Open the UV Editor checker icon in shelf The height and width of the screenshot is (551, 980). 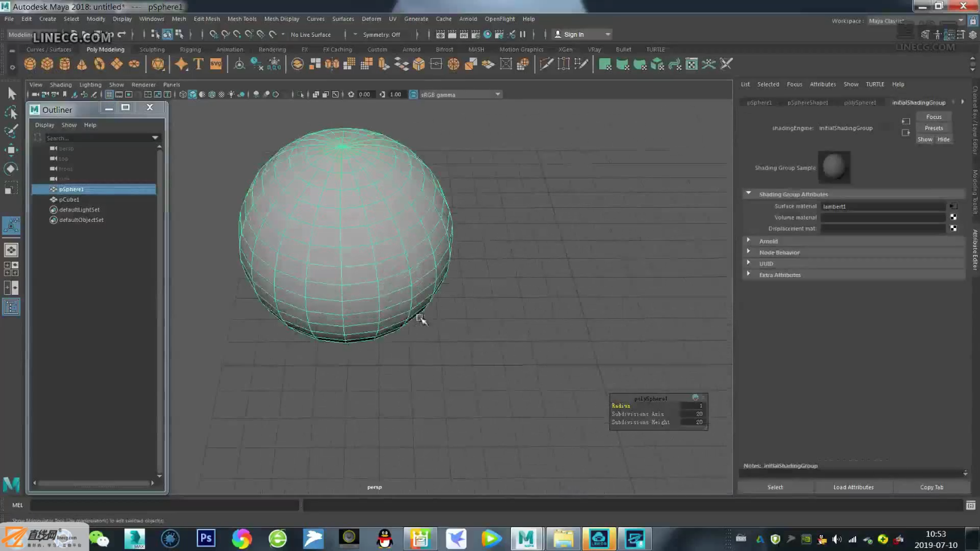692,64
